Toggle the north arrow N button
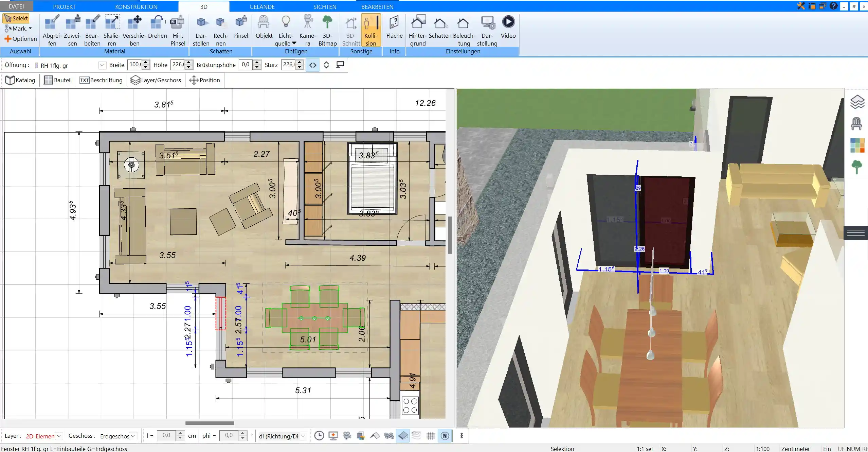This screenshot has height=452, width=868. click(445, 436)
